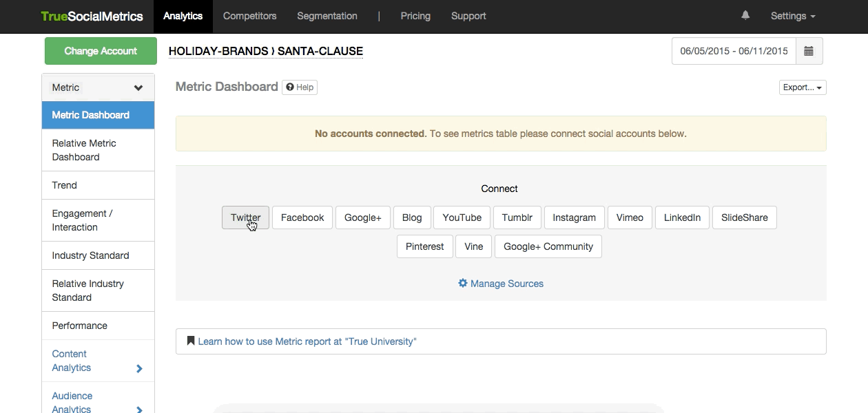Screen dimensions: 868x413
Task: Connect a Google+ Community source
Action: pyautogui.click(x=548, y=246)
